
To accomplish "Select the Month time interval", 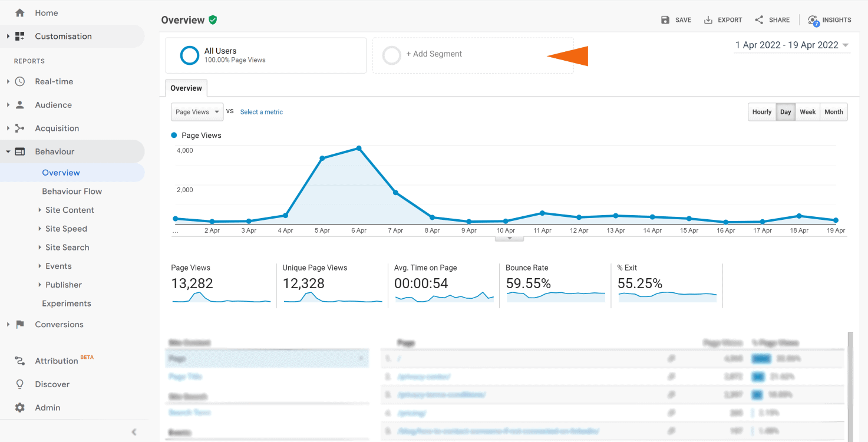I will click(833, 112).
